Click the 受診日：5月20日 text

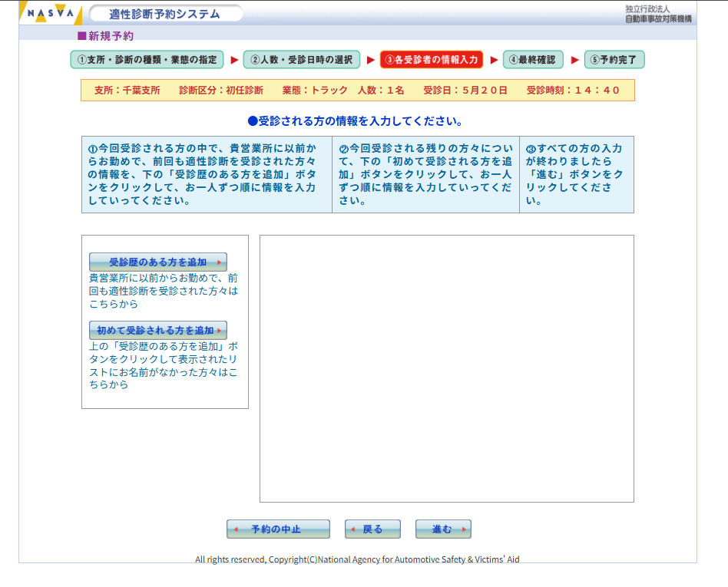click(x=465, y=90)
